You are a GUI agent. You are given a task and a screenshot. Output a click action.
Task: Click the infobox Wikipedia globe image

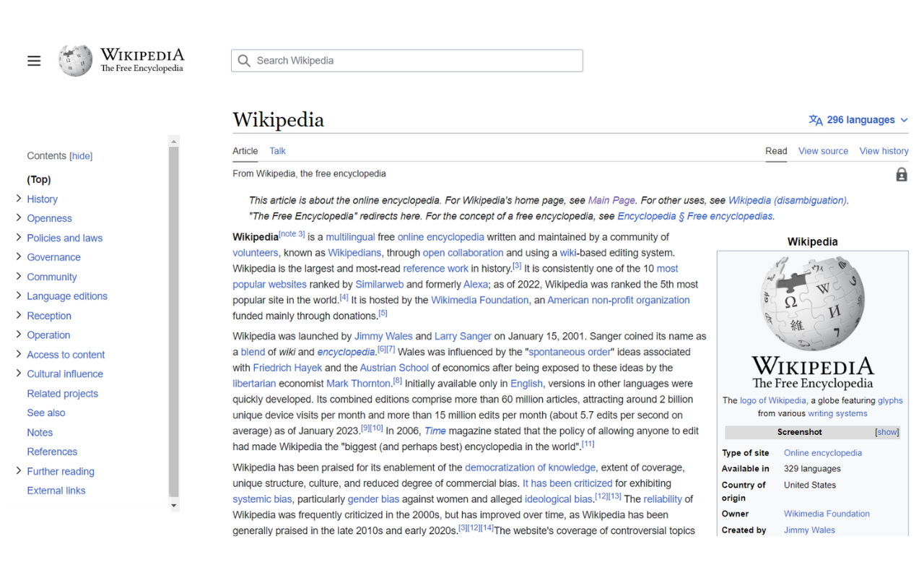click(x=812, y=303)
